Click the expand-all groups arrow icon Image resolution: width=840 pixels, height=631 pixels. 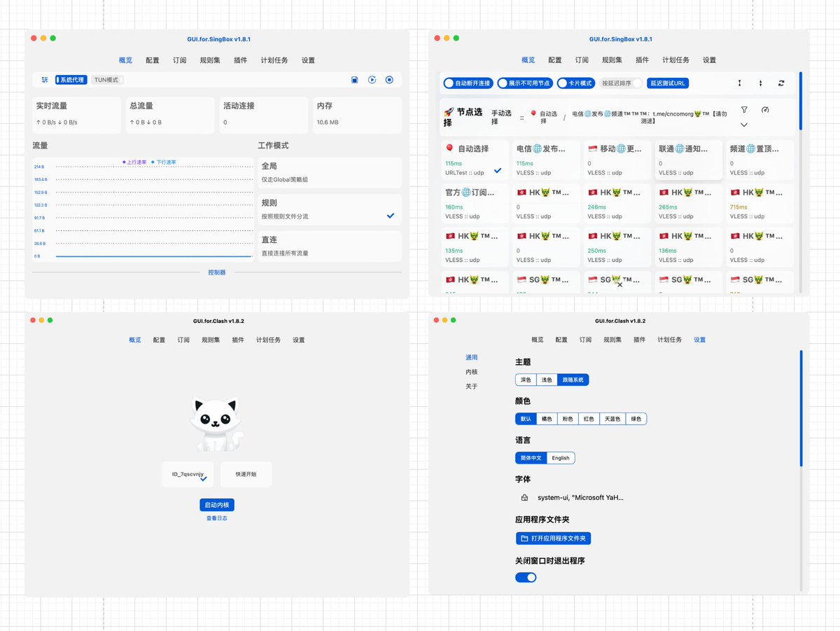[740, 83]
